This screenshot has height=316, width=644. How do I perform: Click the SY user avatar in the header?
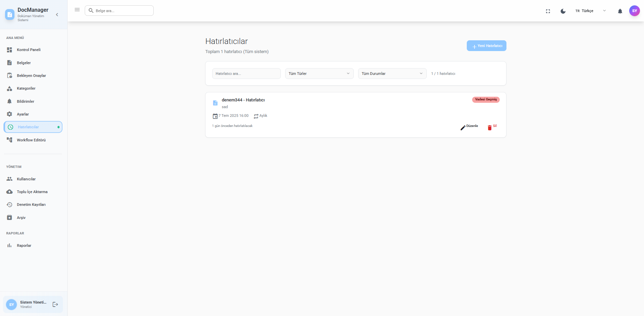pos(634,11)
